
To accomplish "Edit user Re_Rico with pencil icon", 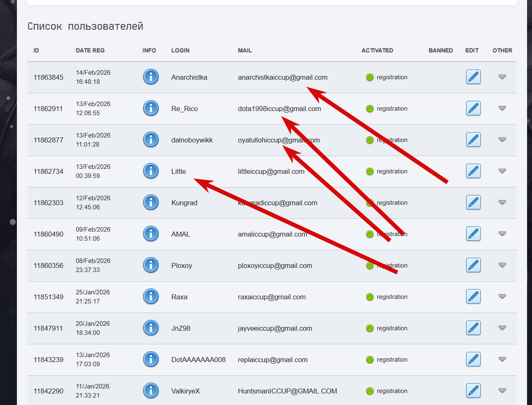I will point(473,108).
